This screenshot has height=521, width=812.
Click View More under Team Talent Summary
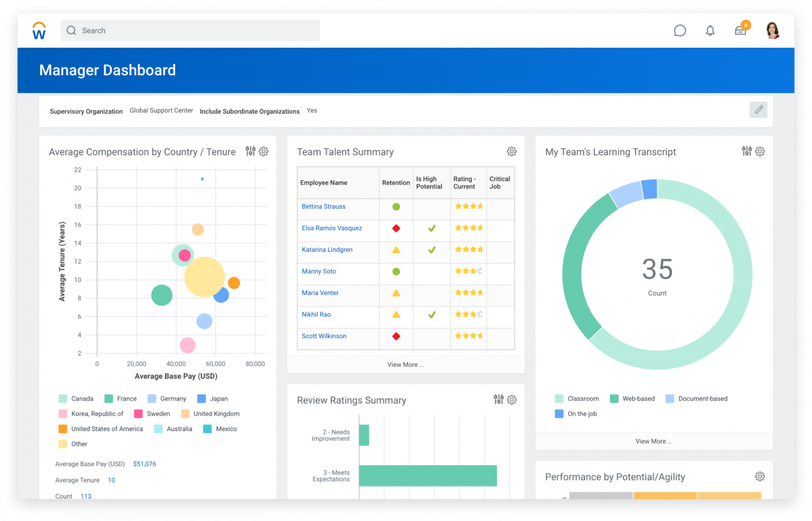[x=405, y=364]
